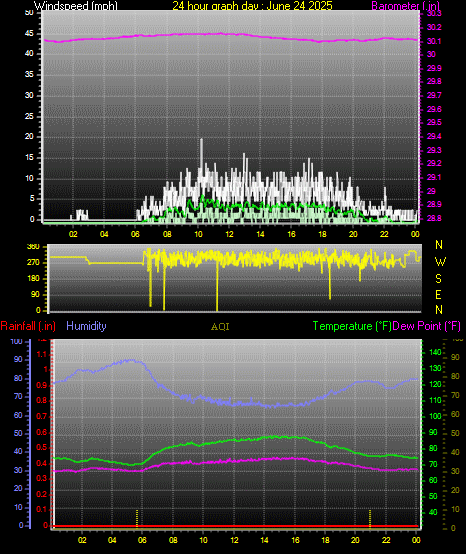This screenshot has height=554, width=466.
Task: Click the AQI legend label
Action: tap(220, 326)
